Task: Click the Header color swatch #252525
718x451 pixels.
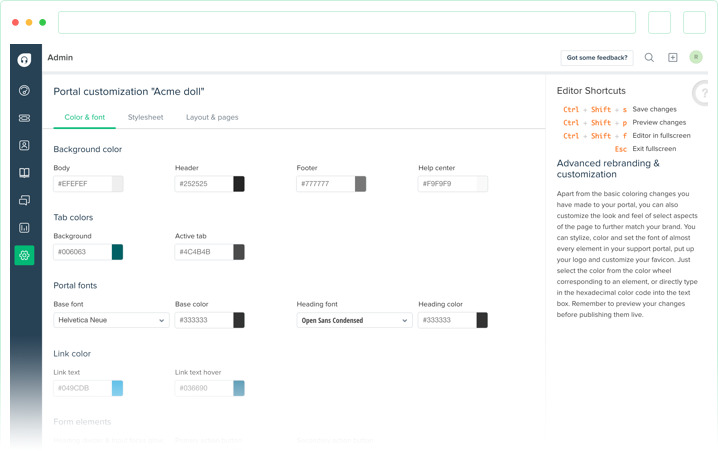Action: coord(239,184)
